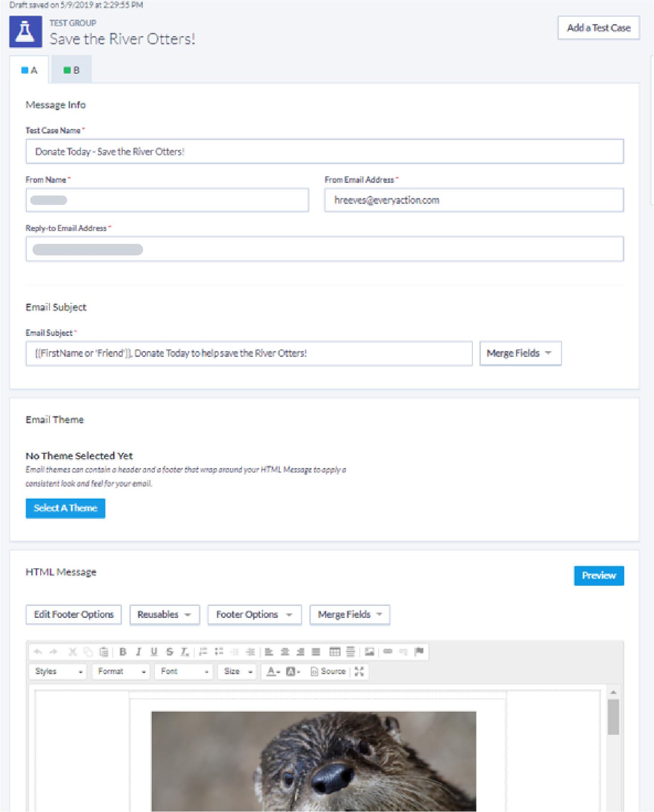Expand the Reusables dropdown
This screenshot has height=812, width=654.
click(x=165, y=615)
